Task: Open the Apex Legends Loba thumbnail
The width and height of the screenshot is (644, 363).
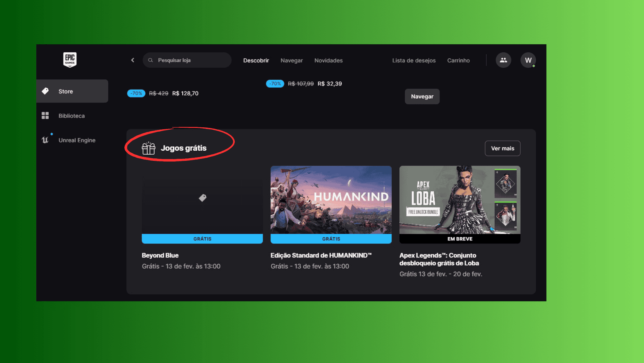Action: coord(460,200)
